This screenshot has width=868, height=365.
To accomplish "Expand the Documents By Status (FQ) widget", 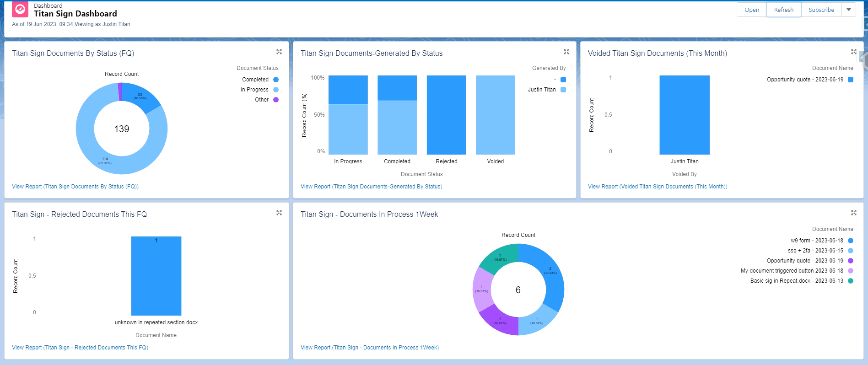I will [x=279, y=52].
